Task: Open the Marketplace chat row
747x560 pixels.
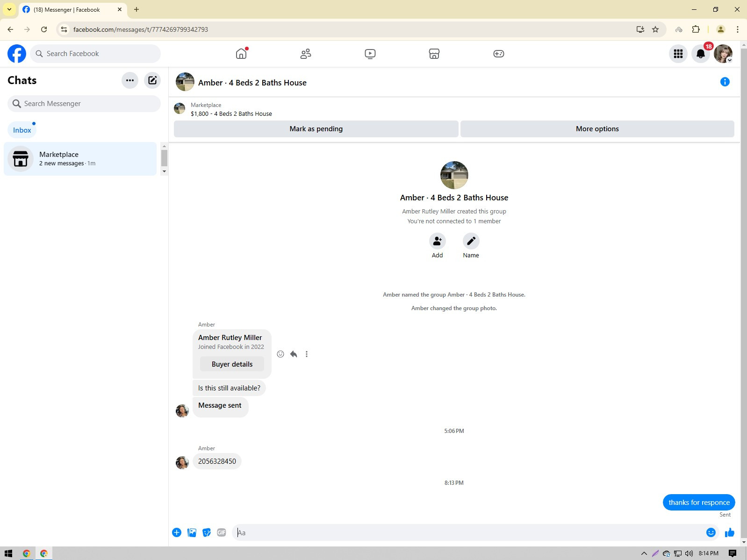Action: tap(80, 159)
